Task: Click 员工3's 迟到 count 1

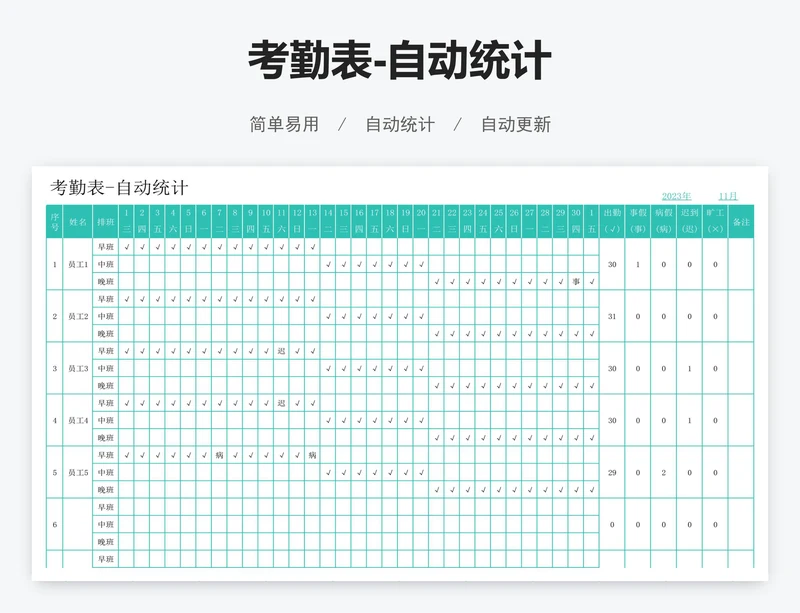Action: click(689, 369)
